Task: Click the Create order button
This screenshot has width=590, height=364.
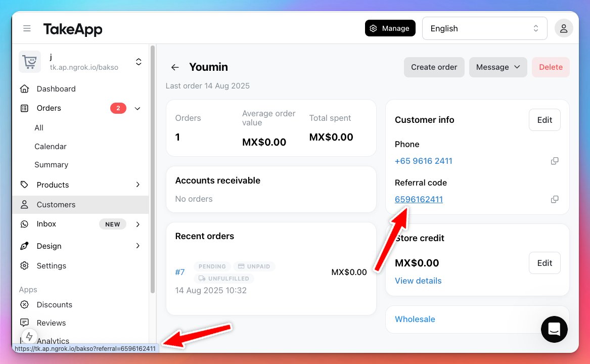Action: click(434, 67)
